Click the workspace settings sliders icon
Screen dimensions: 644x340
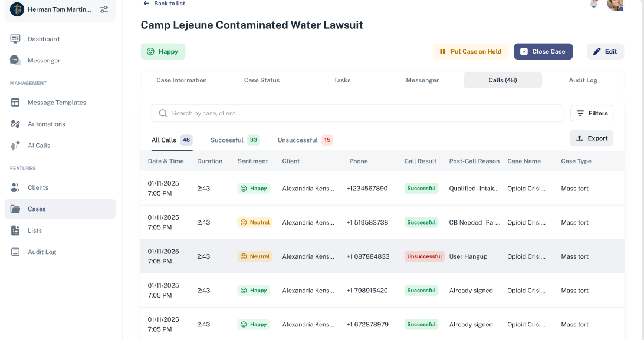click(104, 9)
